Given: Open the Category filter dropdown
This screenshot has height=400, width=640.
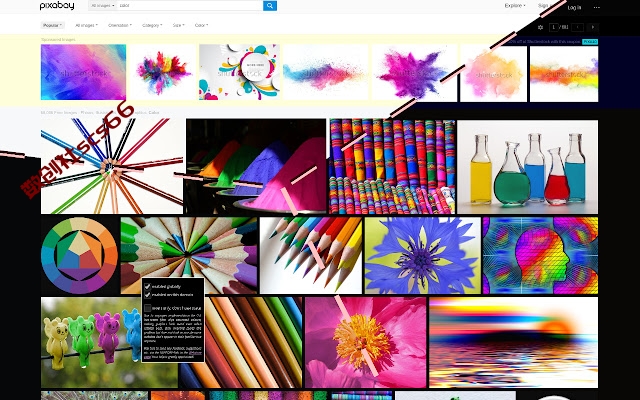Looking at the screenshot, I should coord(152,25).
